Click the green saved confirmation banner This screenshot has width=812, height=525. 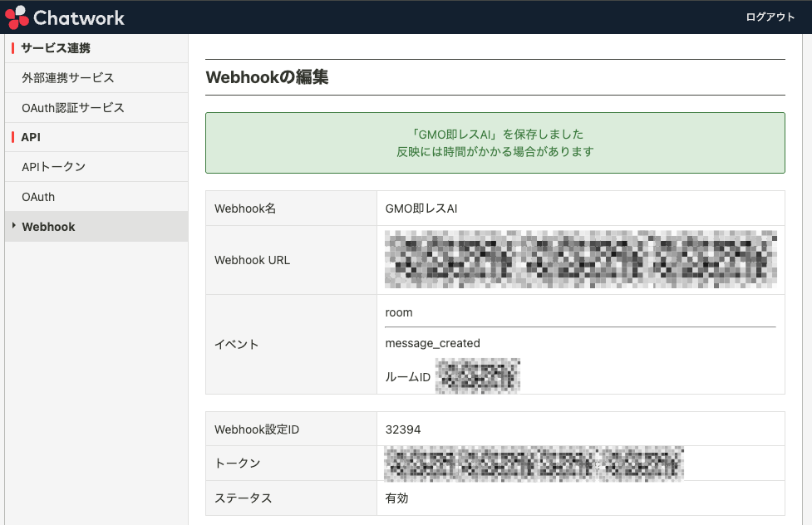[495, 143]
